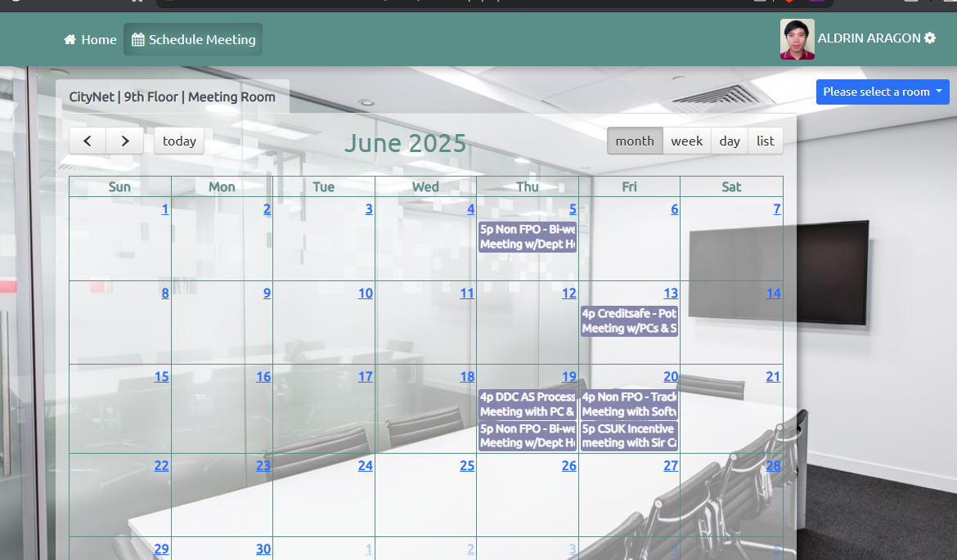
Task: Click the today button
Action: (179, 141)
